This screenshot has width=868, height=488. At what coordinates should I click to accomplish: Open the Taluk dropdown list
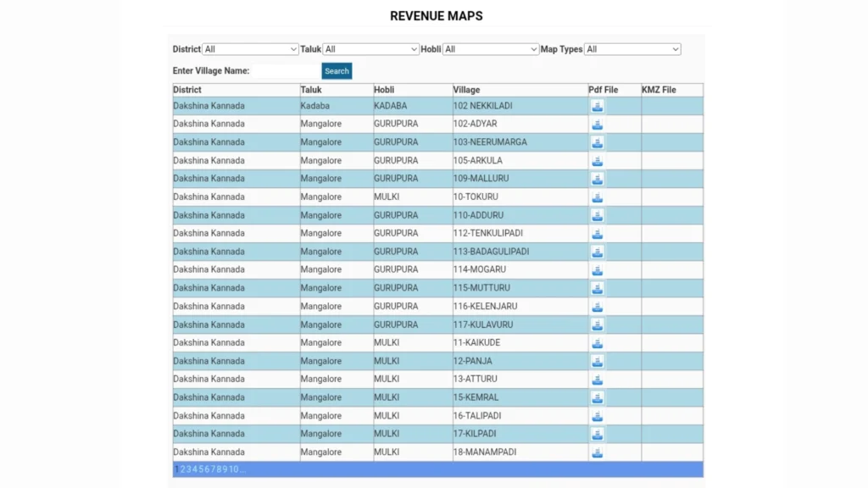[370, 49]
